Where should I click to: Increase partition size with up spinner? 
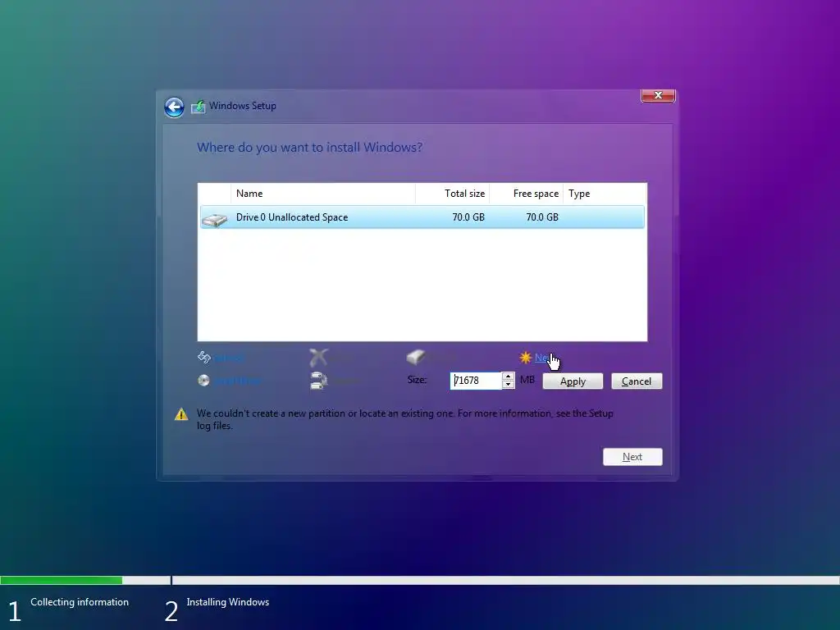(x=508, y=377)
